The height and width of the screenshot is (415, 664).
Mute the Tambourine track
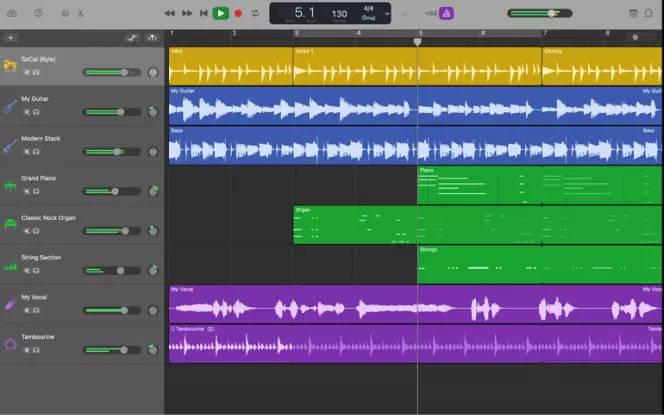(27, 350)
